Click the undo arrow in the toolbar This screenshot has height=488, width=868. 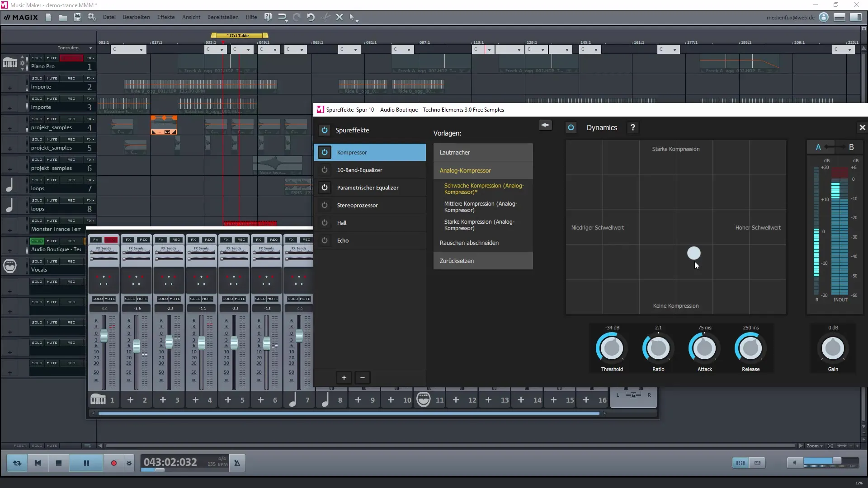point(311,17)
